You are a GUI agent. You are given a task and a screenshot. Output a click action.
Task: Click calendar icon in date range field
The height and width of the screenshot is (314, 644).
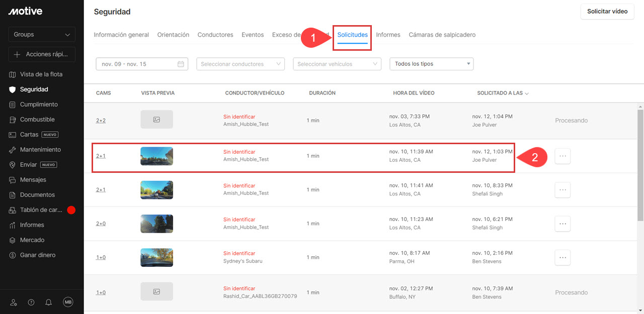coord(181,64)
